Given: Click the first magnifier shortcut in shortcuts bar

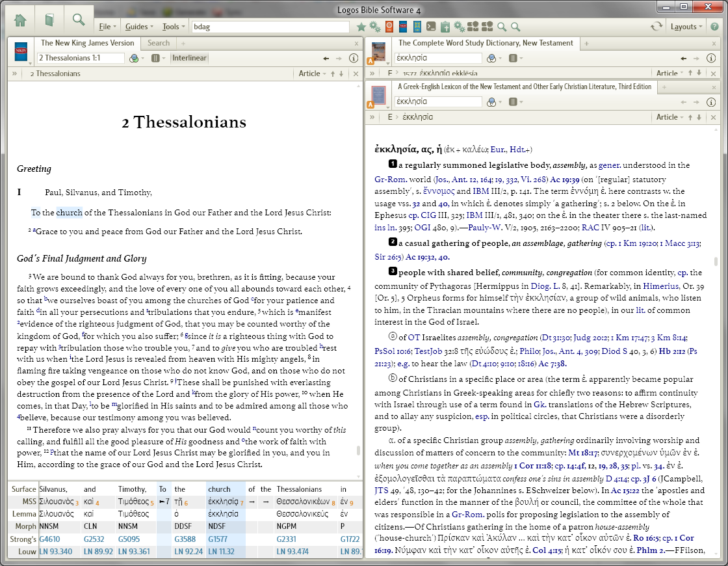Looking at the screenshot, I should pyautogui.click(x=501, y=27).
